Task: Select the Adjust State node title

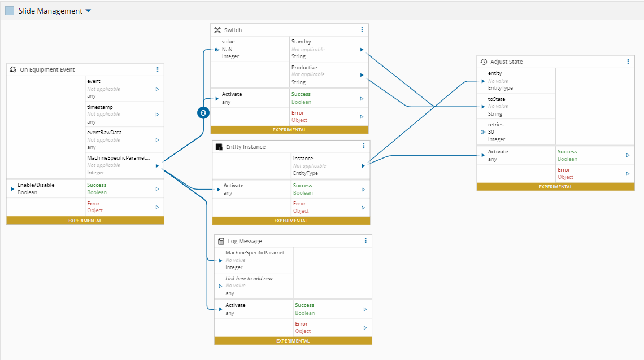Action: click(x=506, y=62)
